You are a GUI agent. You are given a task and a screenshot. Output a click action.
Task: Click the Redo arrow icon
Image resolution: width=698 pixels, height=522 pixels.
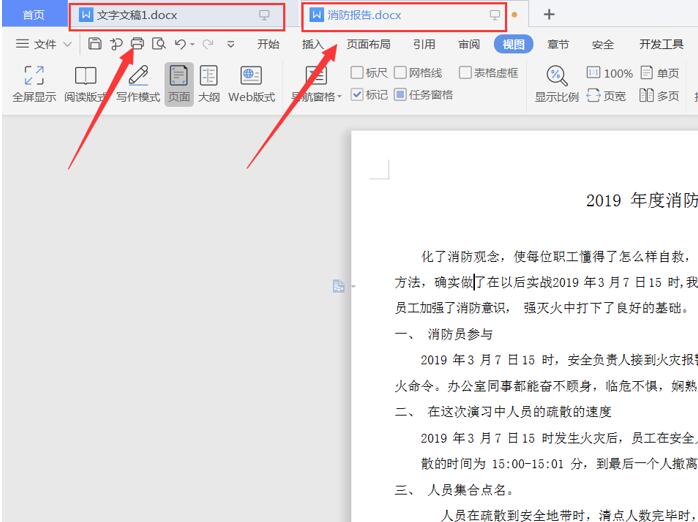point(208,44)
